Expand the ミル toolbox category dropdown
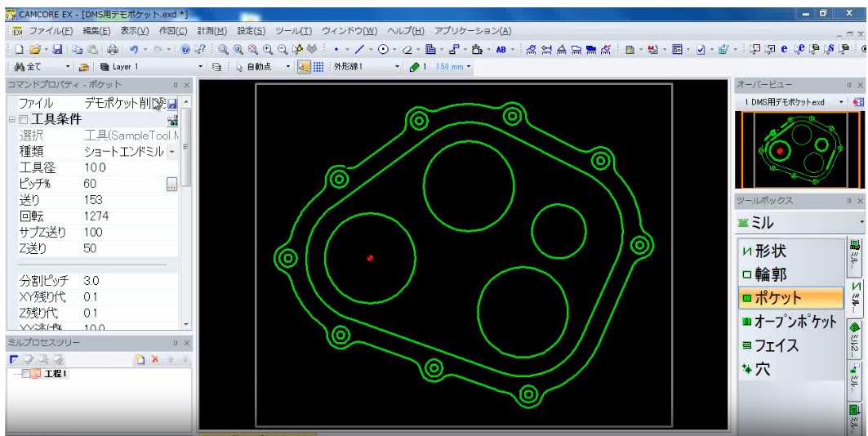Image resolution: width=868 pixels, height=436 pixels. click(861, 223)
